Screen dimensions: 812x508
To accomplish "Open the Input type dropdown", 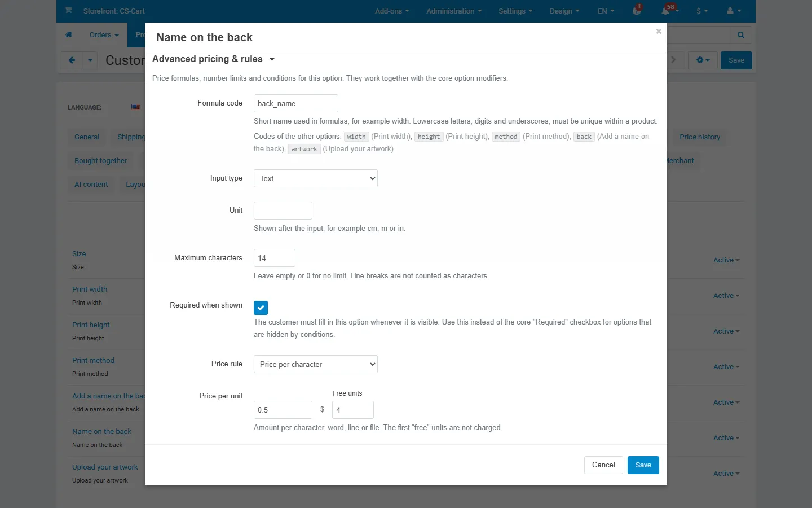I will pyautogui.click(x=316, y=178).
